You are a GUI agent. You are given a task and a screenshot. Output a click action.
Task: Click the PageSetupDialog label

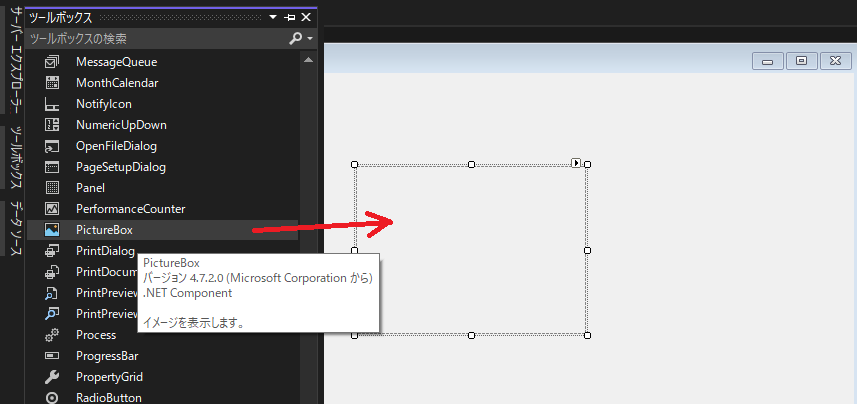(x=121, y=167)
